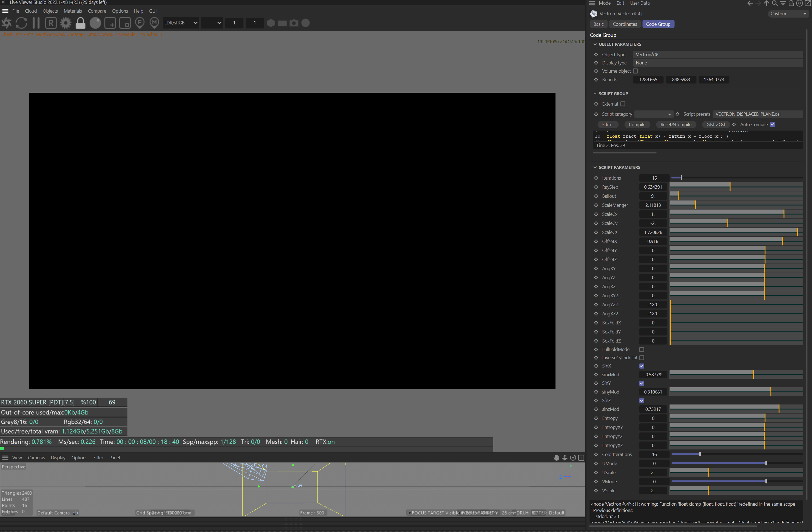Click the restart render refresh-arrows icon

tap(21, 23)
